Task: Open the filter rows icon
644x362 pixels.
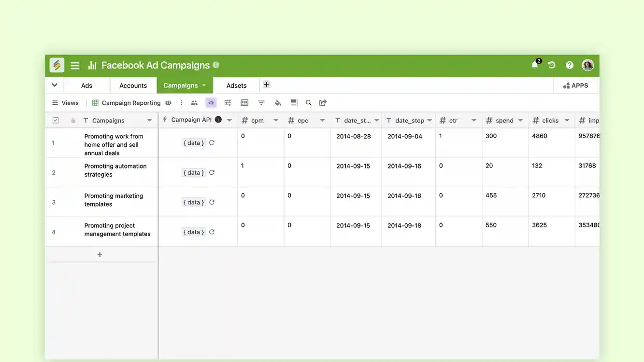Action: (261, 103)
